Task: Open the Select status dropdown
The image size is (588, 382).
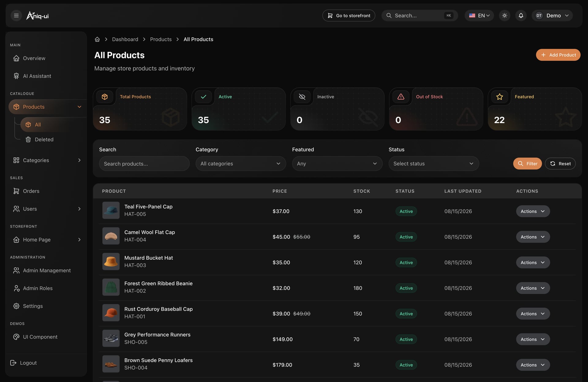Action: 434,163
